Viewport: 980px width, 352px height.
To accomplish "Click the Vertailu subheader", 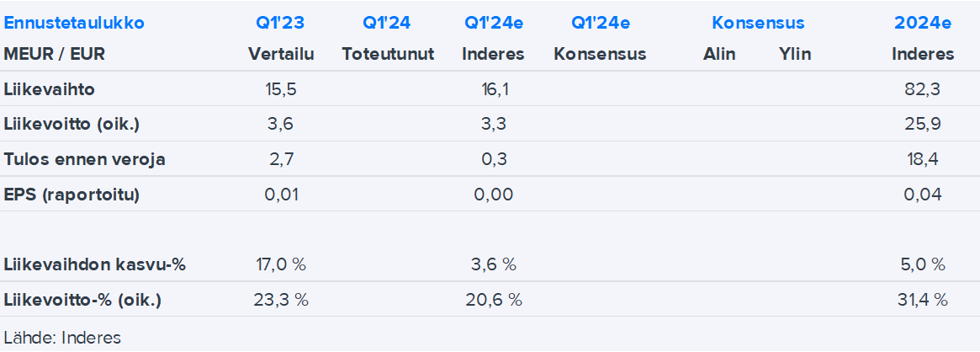I will [281, 54].
